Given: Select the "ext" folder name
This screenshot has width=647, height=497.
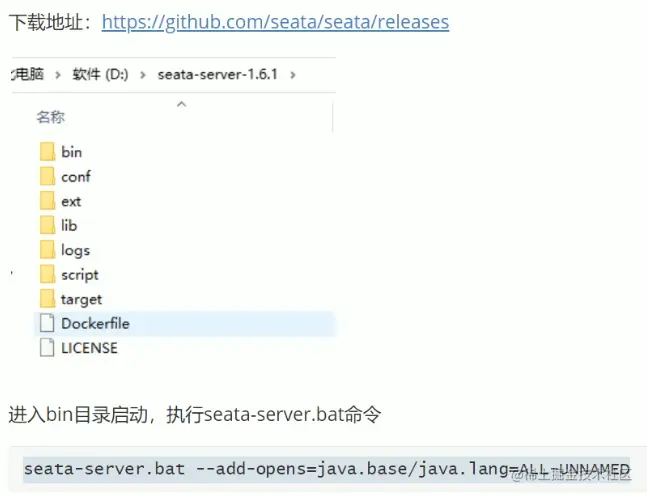Looking at the screenshot, I should click(71, 201).
